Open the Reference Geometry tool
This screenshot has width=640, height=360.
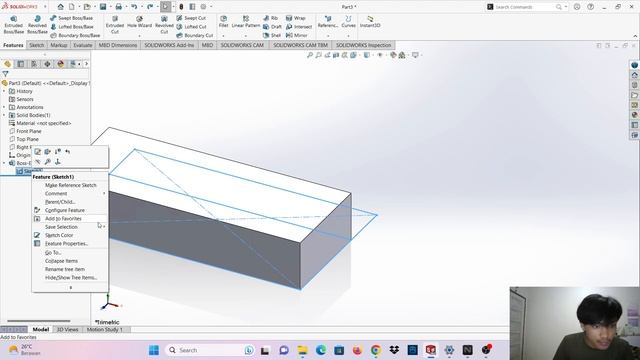328,22
